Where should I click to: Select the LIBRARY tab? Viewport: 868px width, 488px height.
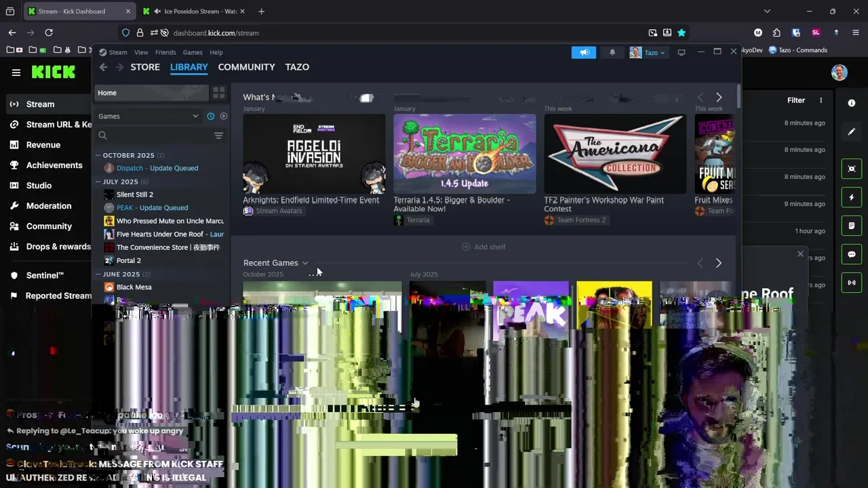pyautogui.click(x=189, y=67)
